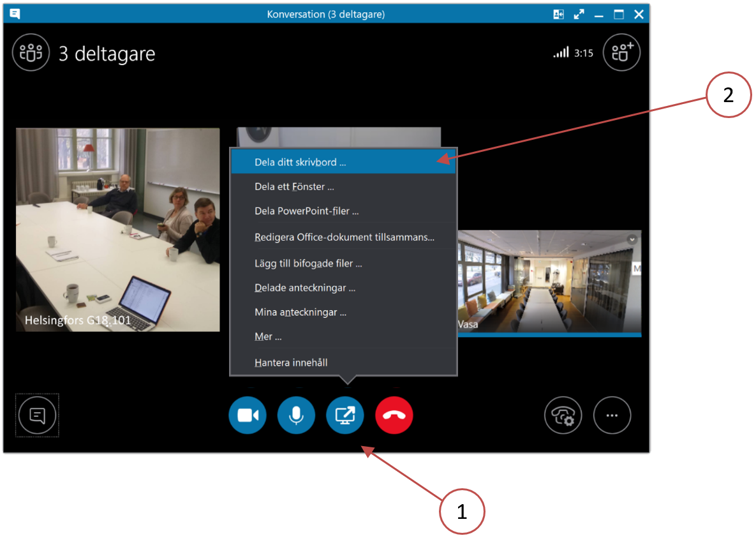
Task: Invite more people to the conversation
Action: pyautogui.click(x=621, y=52)
